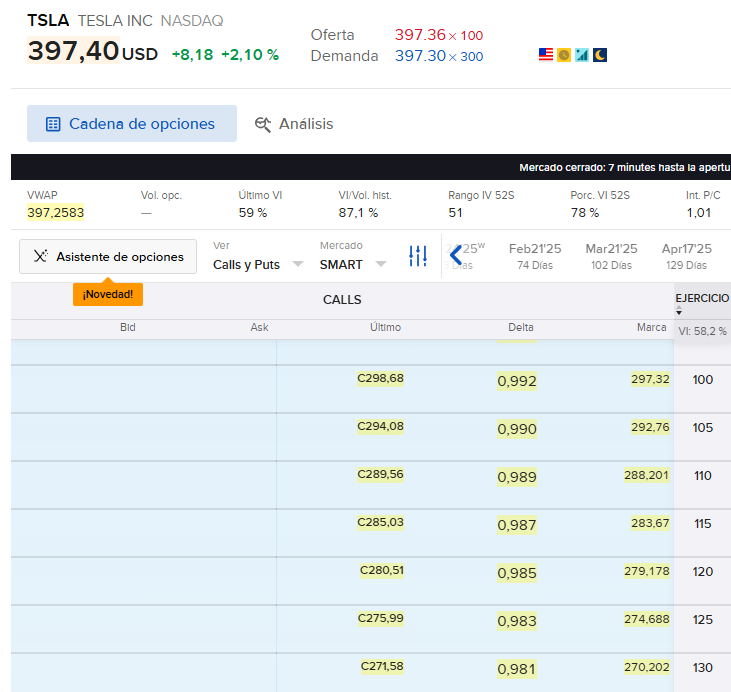Sort by the EJERCICIO column arrow
The height and width of the screenshot is (692, 731).
(679, 311)
